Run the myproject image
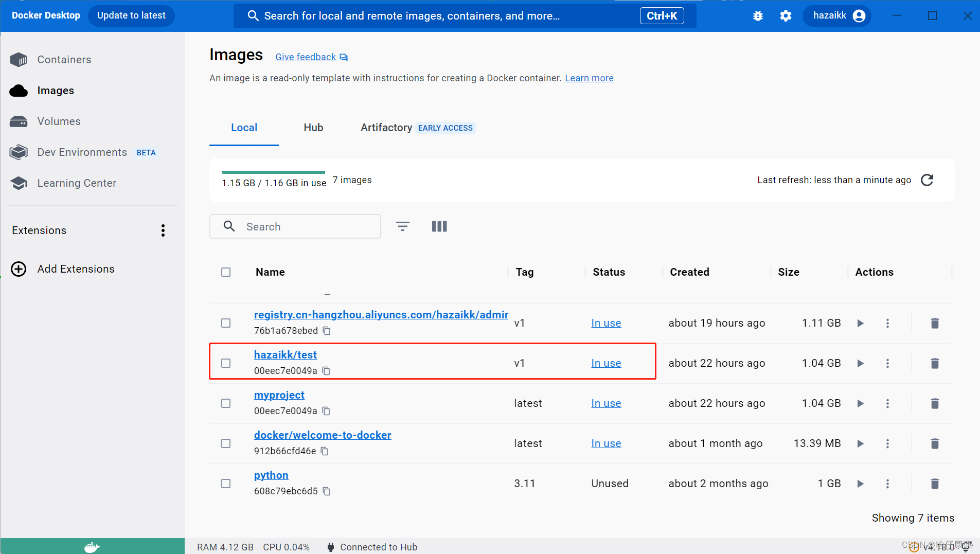980x554 pixels. pos(860,403)
